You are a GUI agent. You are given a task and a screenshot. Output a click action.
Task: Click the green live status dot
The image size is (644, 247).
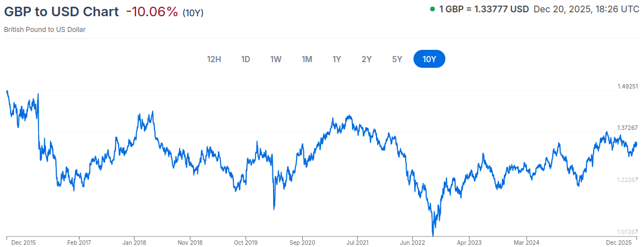click(433, 9)
